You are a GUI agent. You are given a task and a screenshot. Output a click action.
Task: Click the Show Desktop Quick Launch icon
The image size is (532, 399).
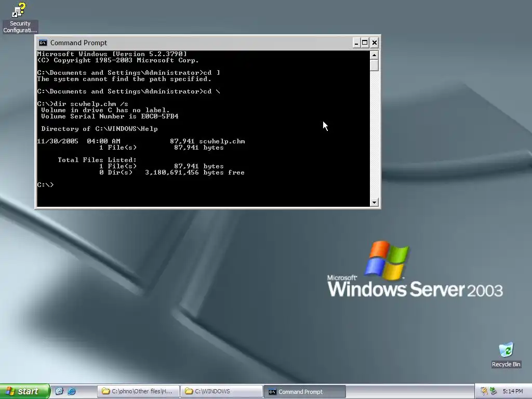[59, 391]
